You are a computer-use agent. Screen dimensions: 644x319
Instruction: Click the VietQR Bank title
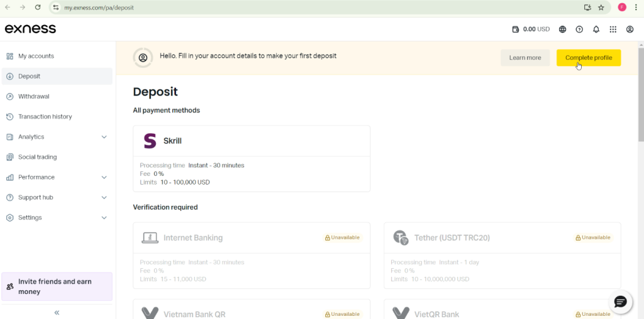pyautogui.click(x=436, y=315)
